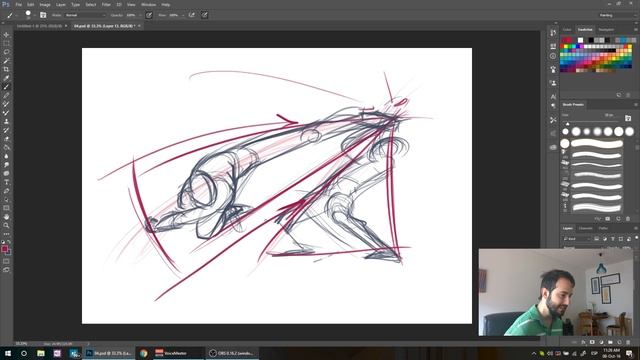The width and height of the screenshot is (640, 360).
Task: Select the Magic Wand tool
Action: 6,61
